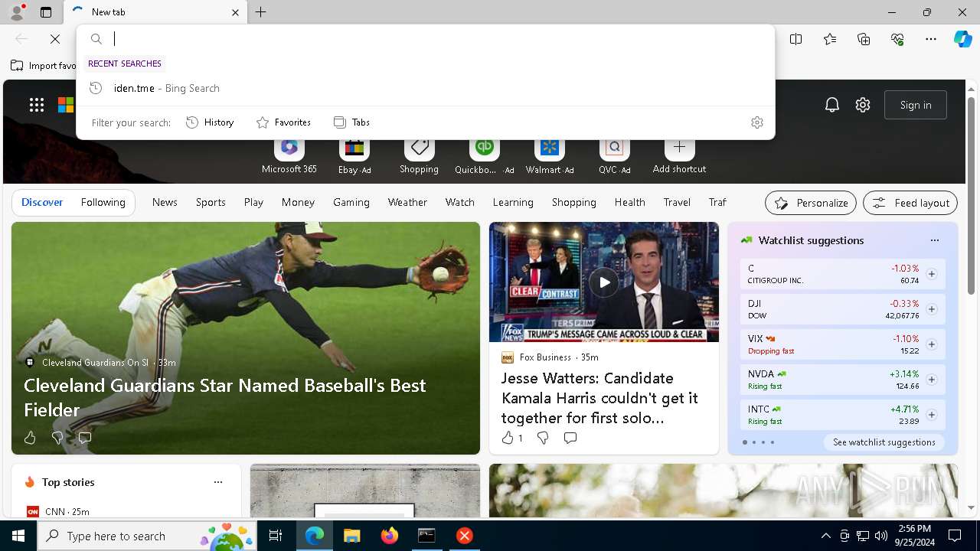The height and width of the screenshot is (551, 980).
Task: Open Top stories more options menu
Action: (x=218, y=482)
